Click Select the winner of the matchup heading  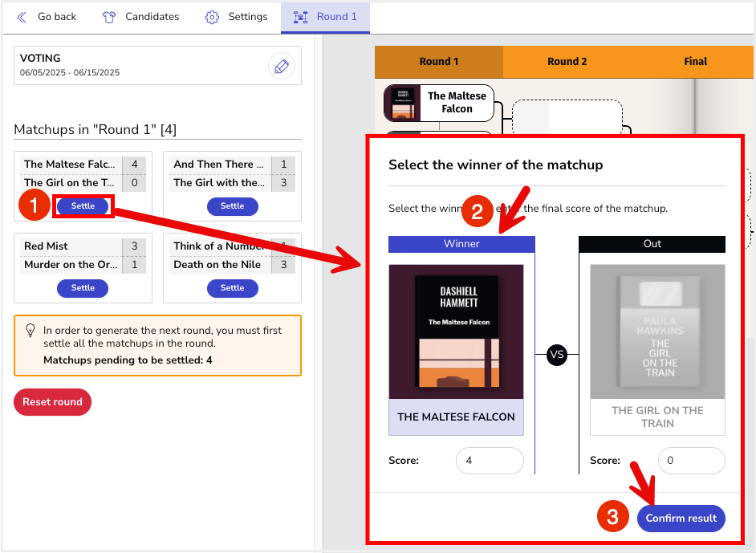click(496, 165)
